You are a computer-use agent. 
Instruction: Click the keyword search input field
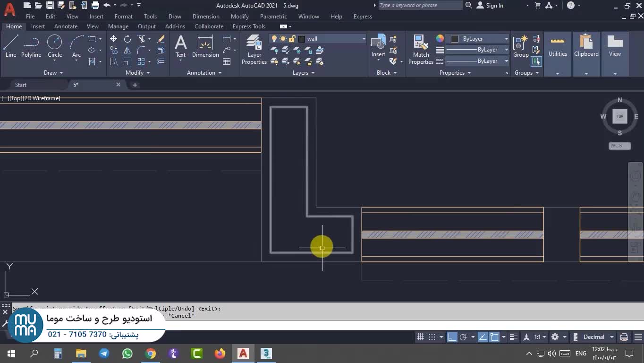420,6
